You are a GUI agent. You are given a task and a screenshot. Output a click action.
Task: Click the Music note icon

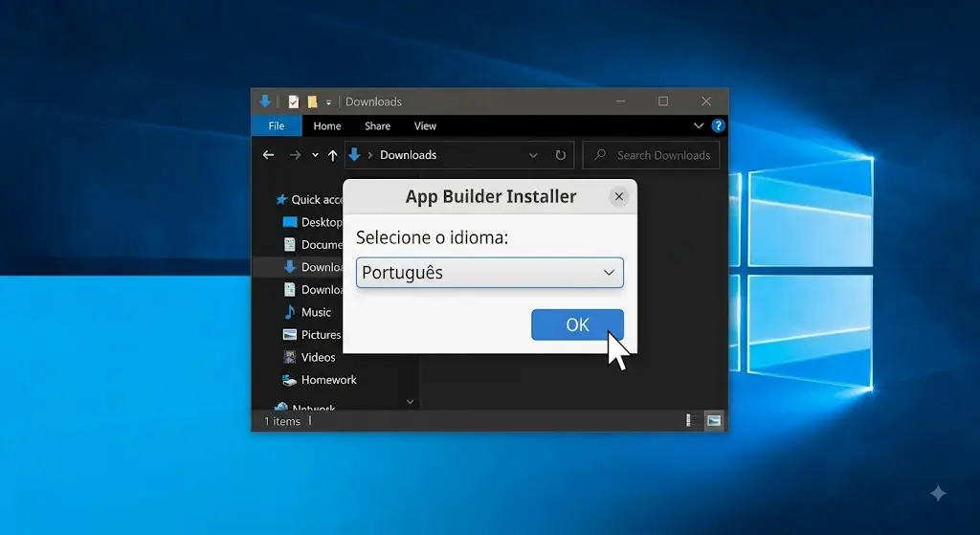[289, 312]
